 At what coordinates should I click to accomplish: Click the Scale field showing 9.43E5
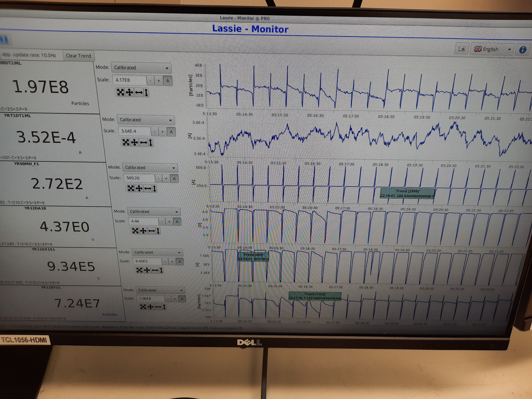[x=147, y=261]
